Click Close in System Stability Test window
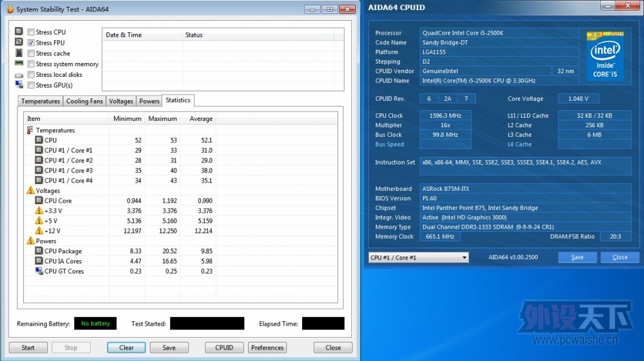Viewport: 644px width, 361px height. (333, 347)
